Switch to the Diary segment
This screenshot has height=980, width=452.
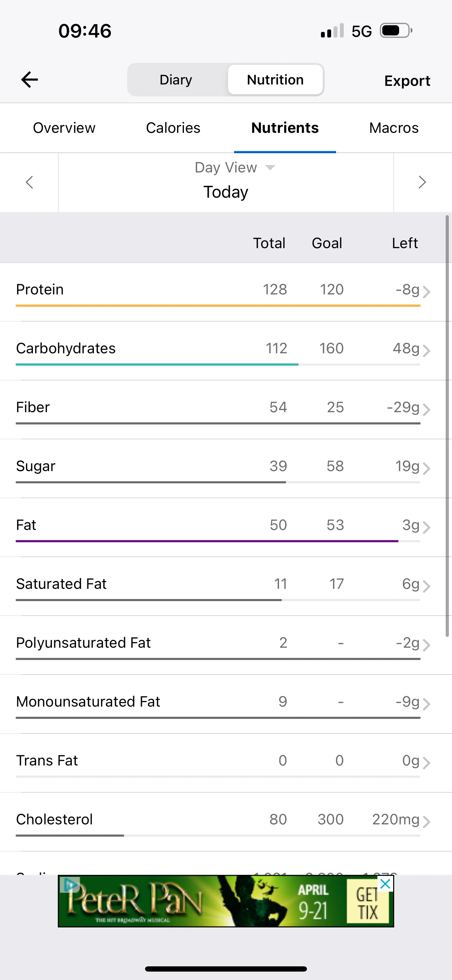(176, 80)
